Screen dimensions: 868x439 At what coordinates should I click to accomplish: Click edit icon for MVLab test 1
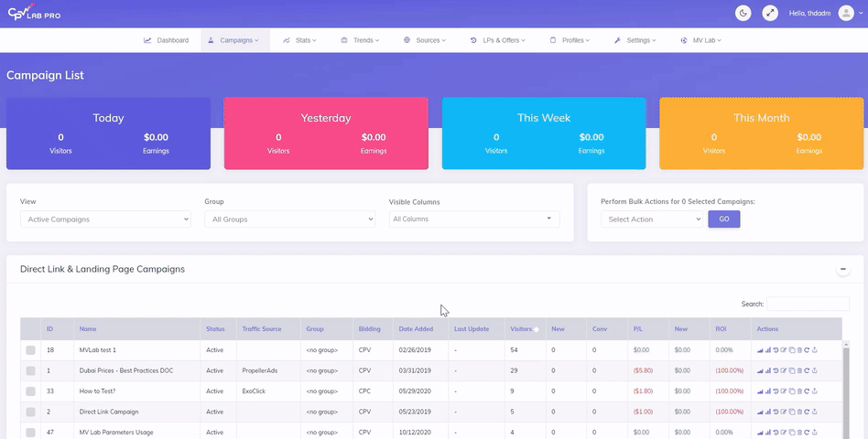pos(784,350)
